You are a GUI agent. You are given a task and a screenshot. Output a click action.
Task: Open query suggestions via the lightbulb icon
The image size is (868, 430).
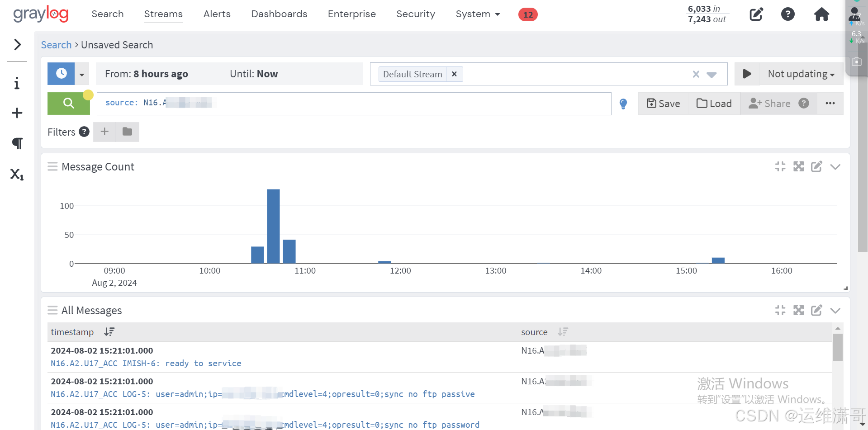tap(623, 104)
